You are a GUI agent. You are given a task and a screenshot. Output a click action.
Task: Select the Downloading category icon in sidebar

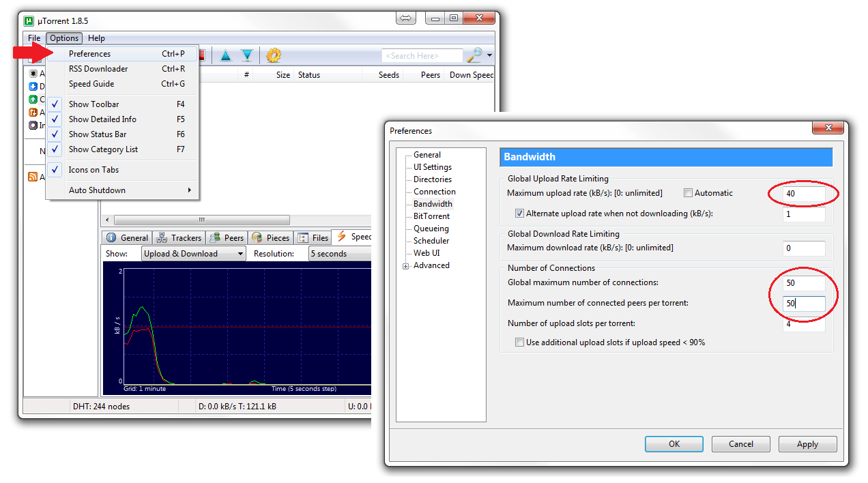[x=33, y=86]
